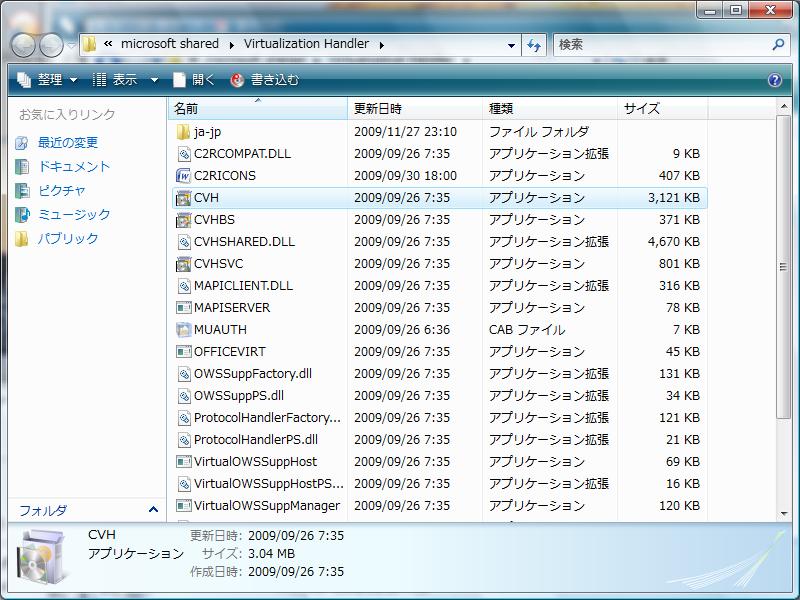Viewport: 800px width, 600px height.
Task: Click the ファイル フォルダ type cell
Action: coord(539,132)
